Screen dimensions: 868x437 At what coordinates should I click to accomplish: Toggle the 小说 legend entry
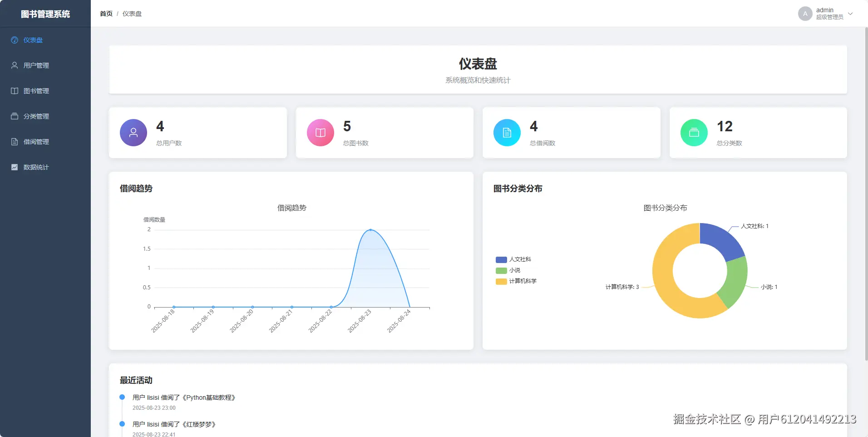[x=508, y=270]
